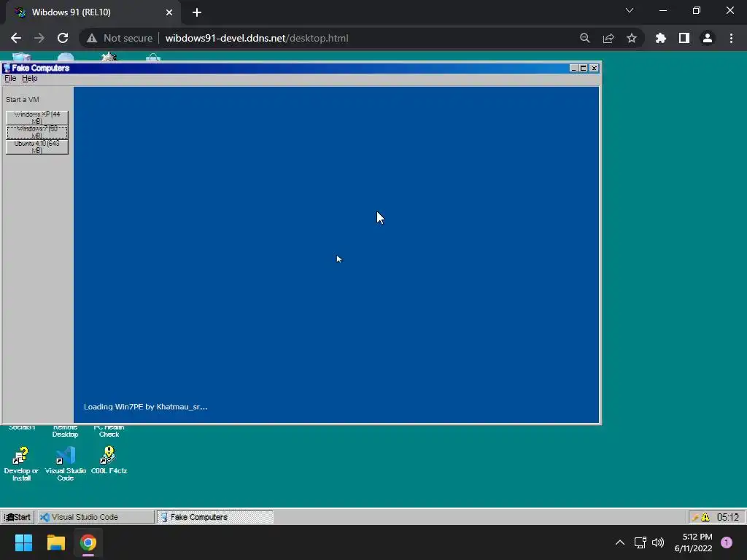Click the warning icon in Wibdows tray
747x560 pixels.
[705, 517]
